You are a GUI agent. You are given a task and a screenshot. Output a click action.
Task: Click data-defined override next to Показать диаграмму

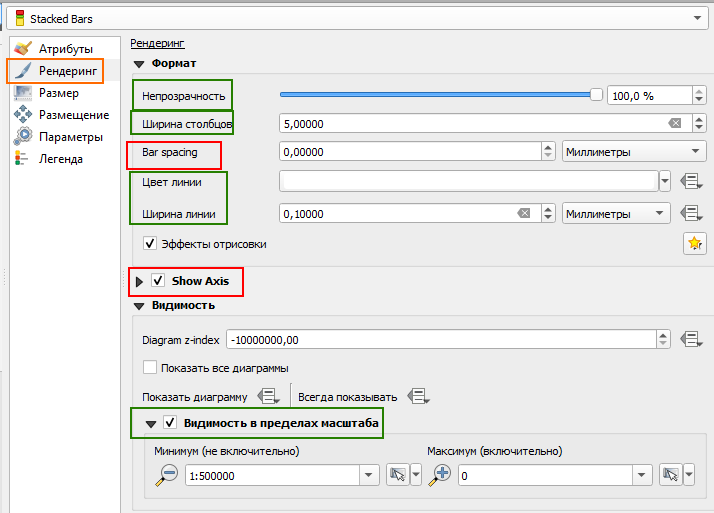pyautogui.click(x=268, y=396)
